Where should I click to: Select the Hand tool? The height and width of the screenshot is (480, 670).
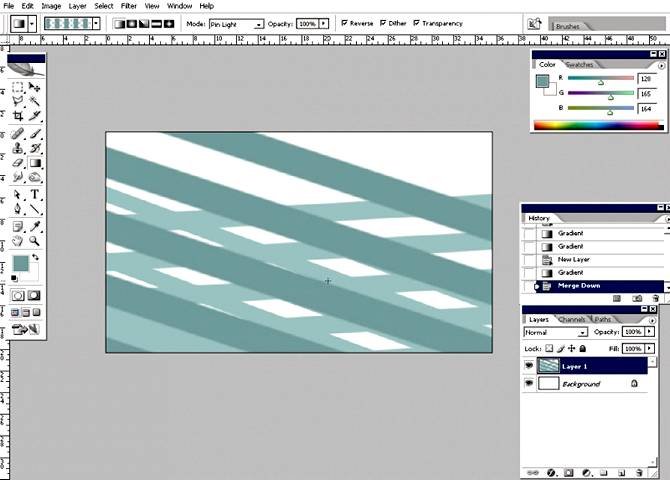click(18, 241)
